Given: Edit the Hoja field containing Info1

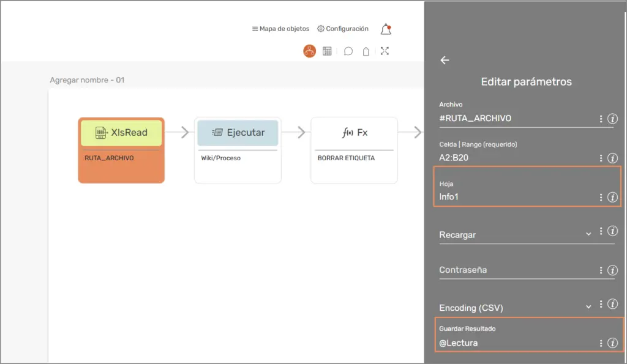Looking at the screenshot, I should (x=514, y=198).
